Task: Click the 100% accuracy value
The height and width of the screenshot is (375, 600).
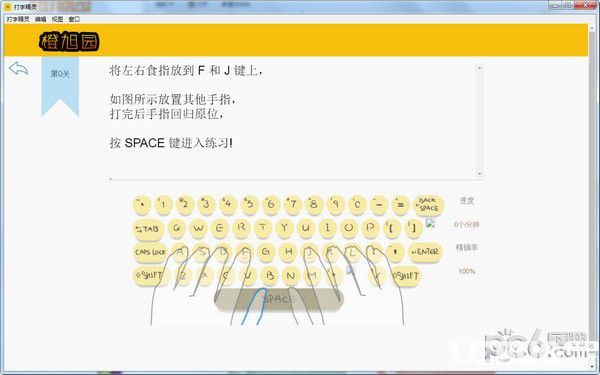Action: coord(466,272)
